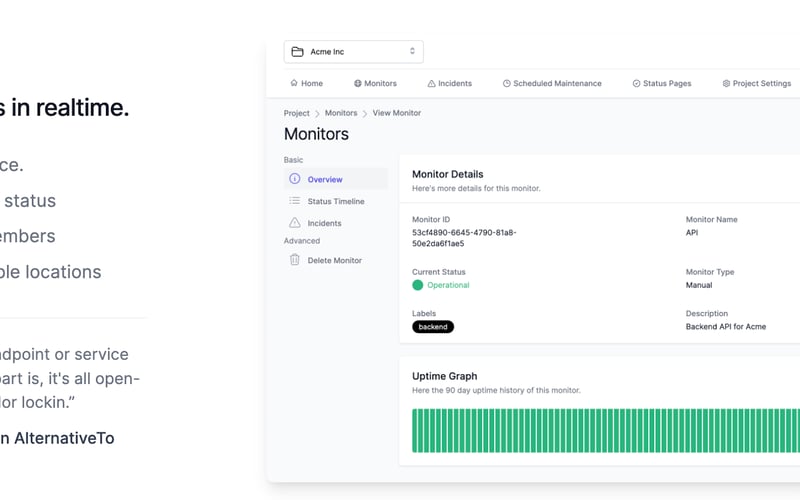Click the green 90 day uptime bar graph
This screenshot has width=800, height=500.
(606, 431)
